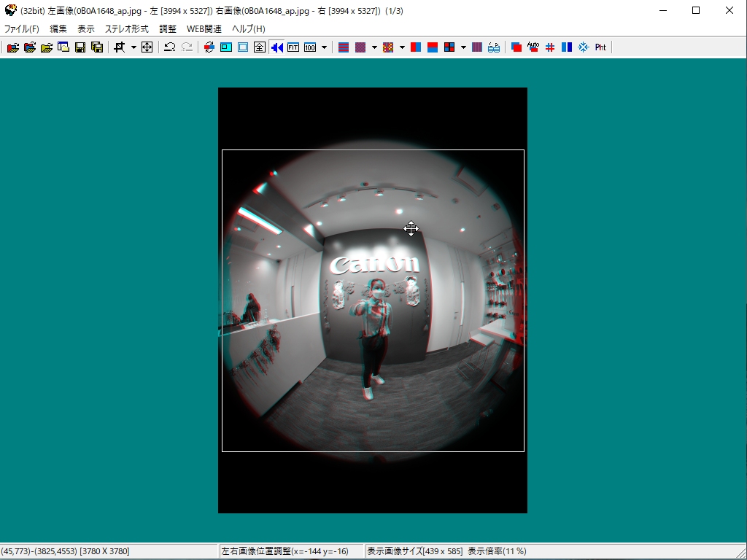Image resolution: width=747 pixels, height=560 pixels.
Task: Click the application icon in the title bar
Action: coord(10,10)
